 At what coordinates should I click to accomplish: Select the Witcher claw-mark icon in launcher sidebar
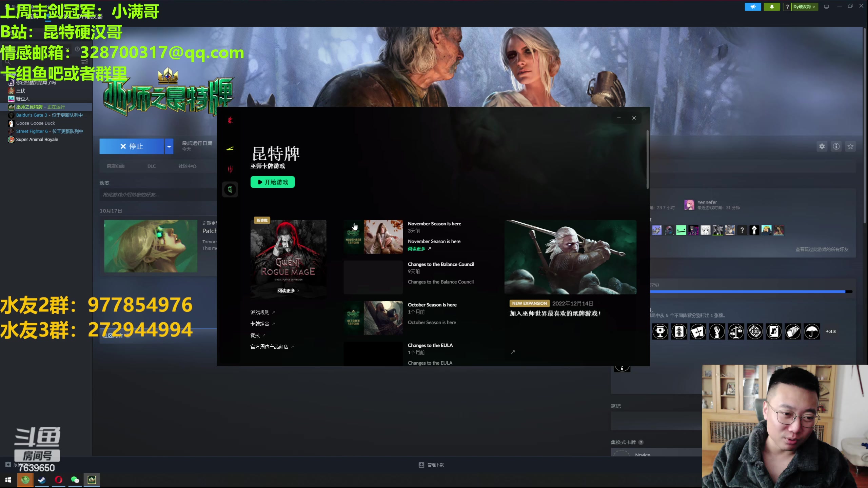pos(230,169)
